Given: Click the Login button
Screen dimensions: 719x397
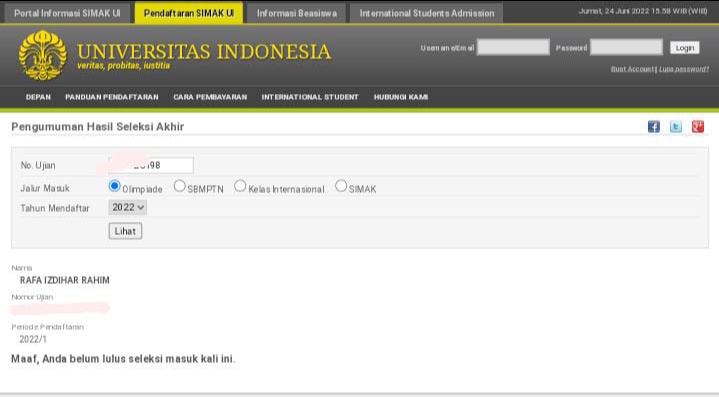Looking at the screenshot, I should [x=685, y=48].
